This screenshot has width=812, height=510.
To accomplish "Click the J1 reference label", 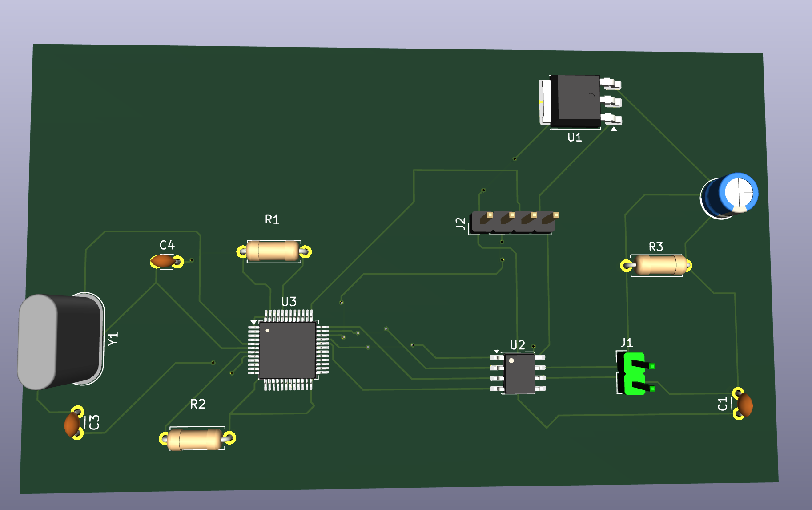I will click(x=627, y=342).
